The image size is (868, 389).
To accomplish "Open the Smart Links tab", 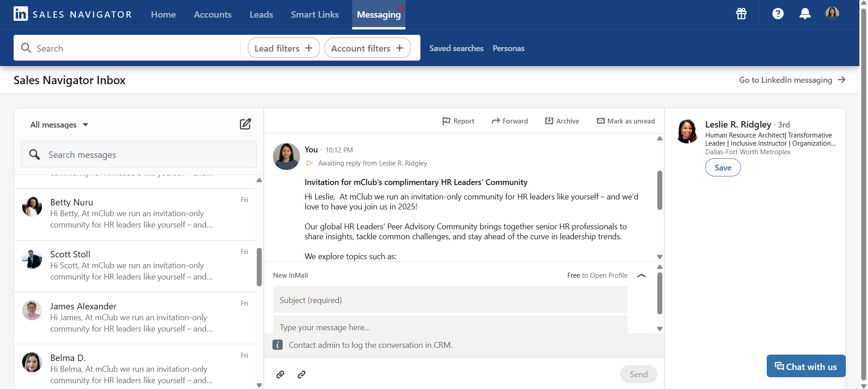I will pos(315,14).
